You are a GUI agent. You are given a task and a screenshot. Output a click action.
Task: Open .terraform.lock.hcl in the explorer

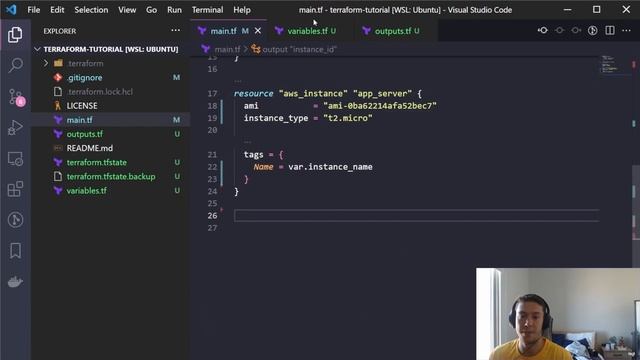pos(111,92)
